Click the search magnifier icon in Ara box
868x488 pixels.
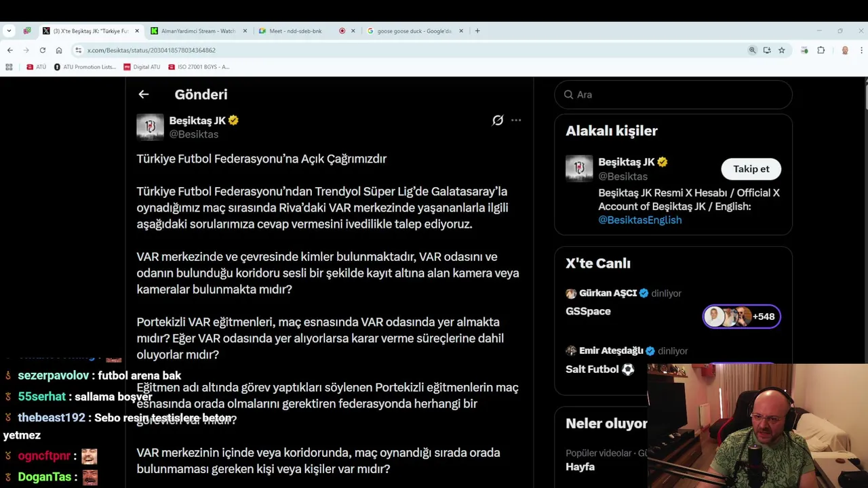click(568, 95)
